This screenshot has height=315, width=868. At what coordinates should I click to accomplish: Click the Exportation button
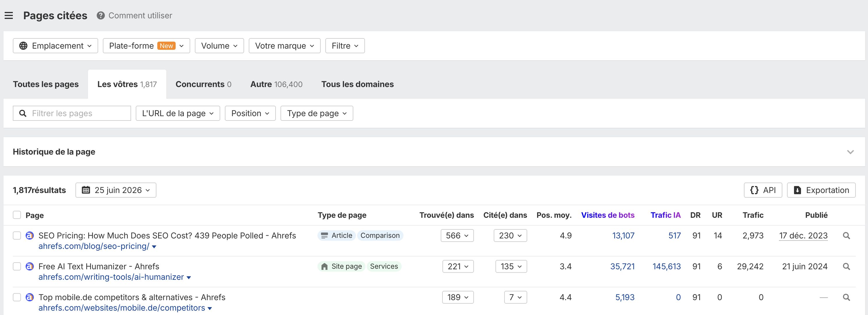821,190
